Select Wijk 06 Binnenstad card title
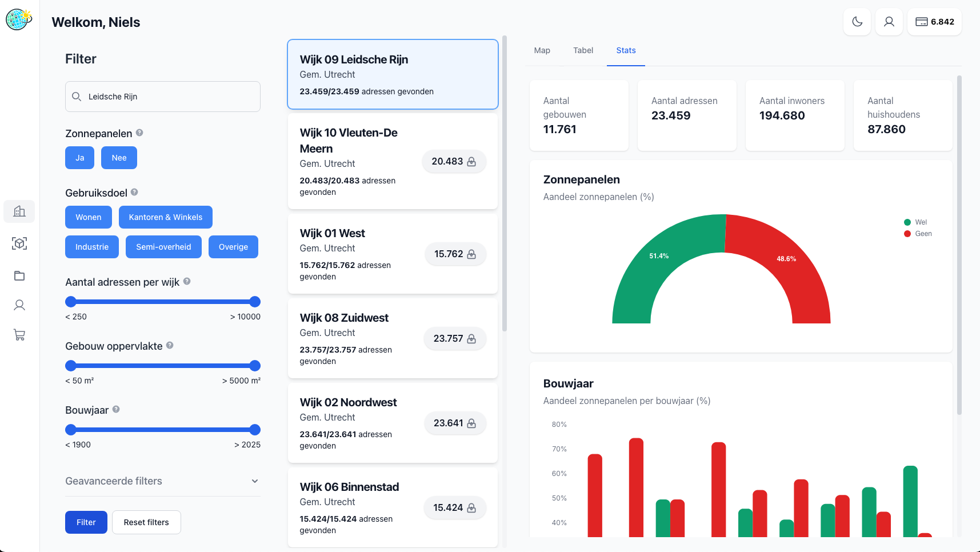The height and width of the screenshot is (552, 980). tap(349, 487)
